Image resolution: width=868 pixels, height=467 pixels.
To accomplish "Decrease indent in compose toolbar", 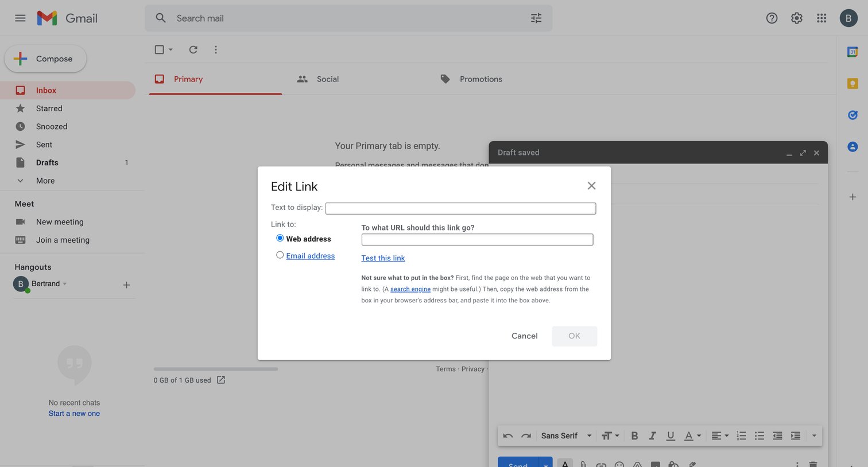I will (x=777, y=435).
